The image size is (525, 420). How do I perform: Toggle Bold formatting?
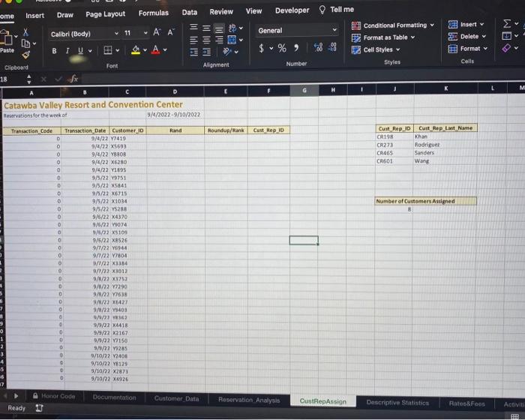pos(54,51)
